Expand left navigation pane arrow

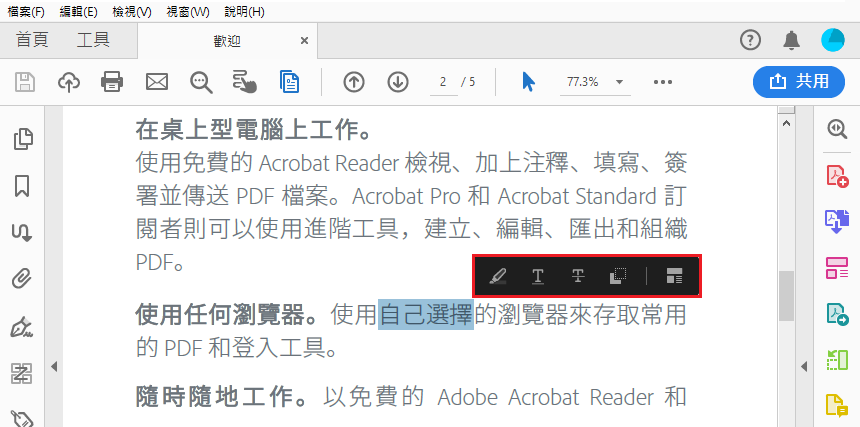coord(54,366)
